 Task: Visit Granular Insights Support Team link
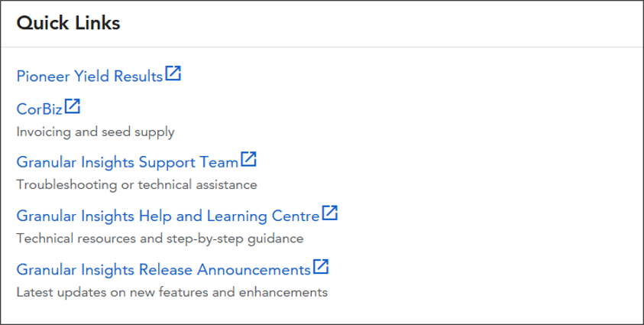pyautogui.click(x=128, y=163)
